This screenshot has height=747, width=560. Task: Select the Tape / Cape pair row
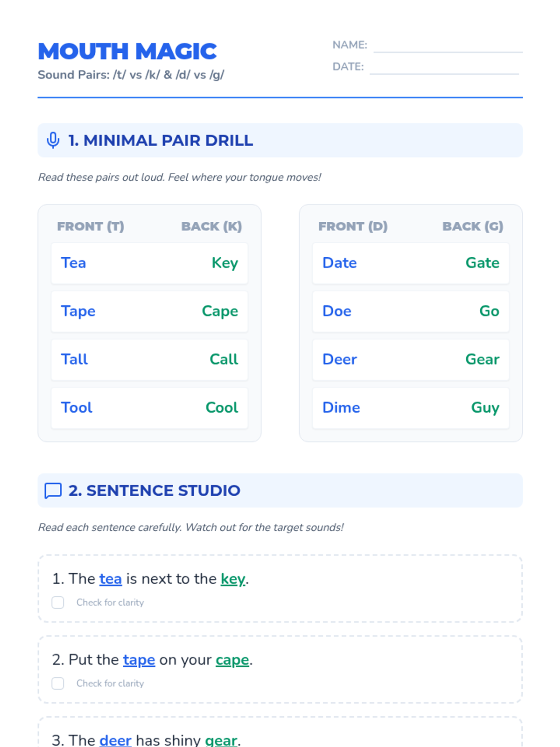[x=149, y=311]
